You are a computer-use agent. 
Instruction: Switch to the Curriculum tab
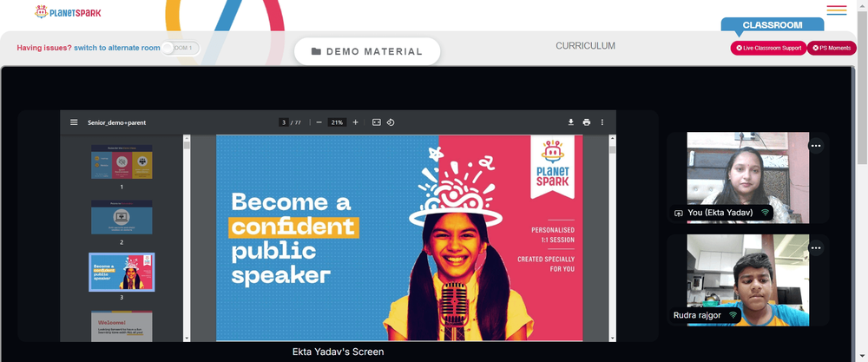coord(585,46)
